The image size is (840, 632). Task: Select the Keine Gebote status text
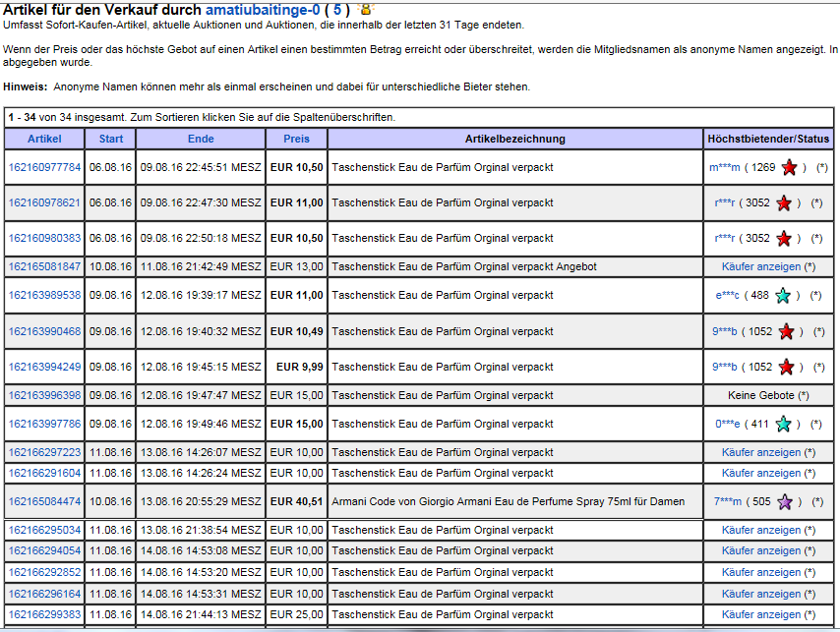[x=761, y=395]
